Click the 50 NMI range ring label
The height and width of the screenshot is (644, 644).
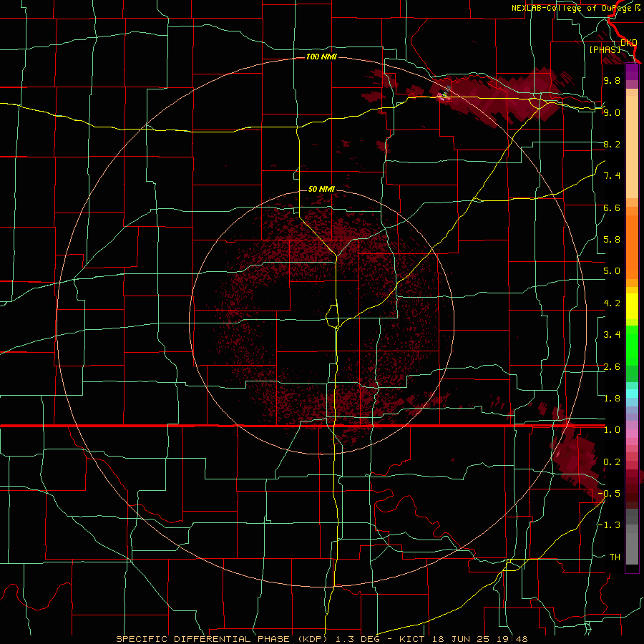[321, 189]
